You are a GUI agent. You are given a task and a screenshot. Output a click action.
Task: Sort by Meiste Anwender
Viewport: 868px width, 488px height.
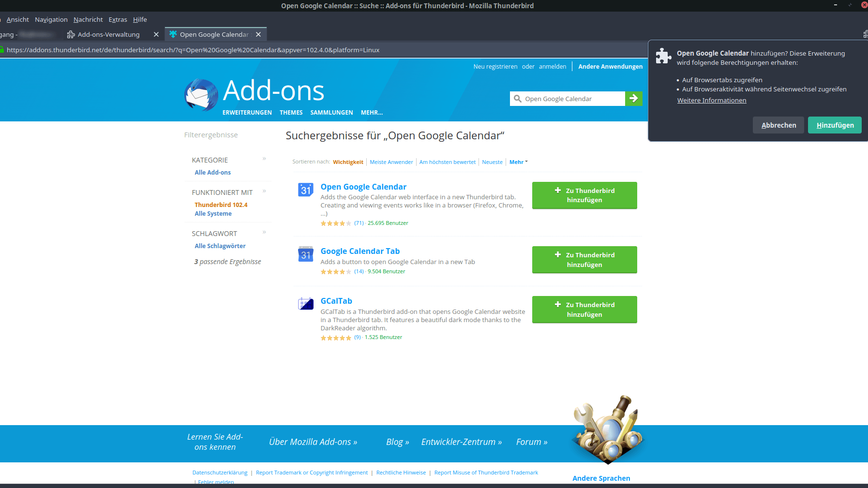pos(391,162)
